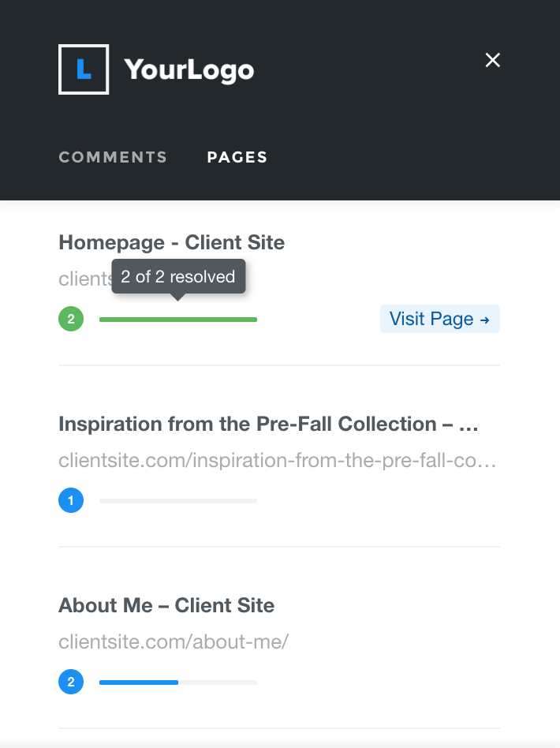The width and height of the screenshot is (560, 748).
Task: Switch to the Comments tab
Action: coord(113,157)
